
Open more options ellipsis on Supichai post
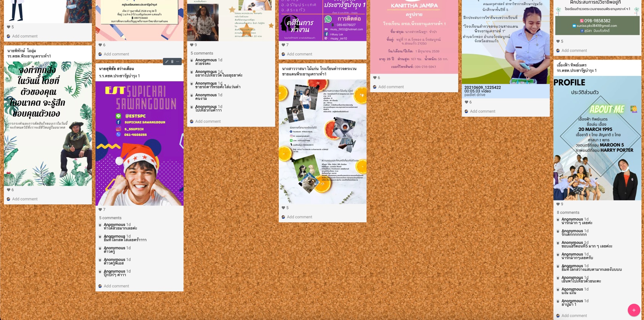[x=177, y=62]
